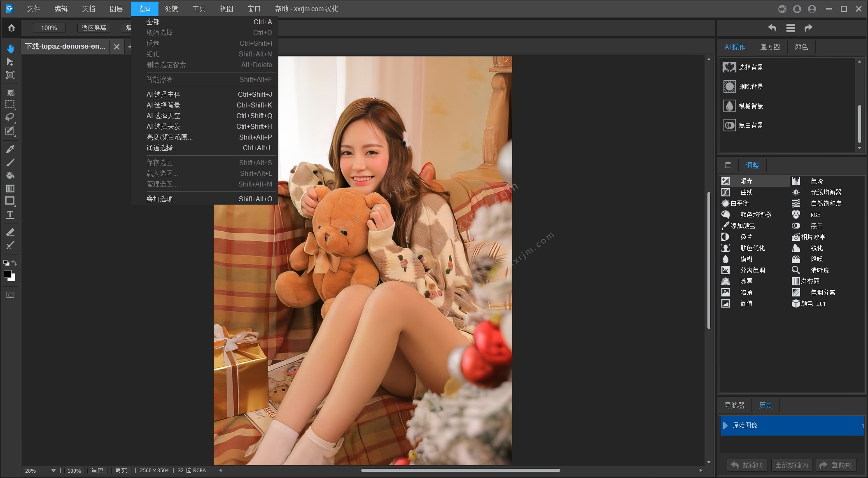
Task: Select the Paint Bucket fill tool
Action: pos(10,175)
